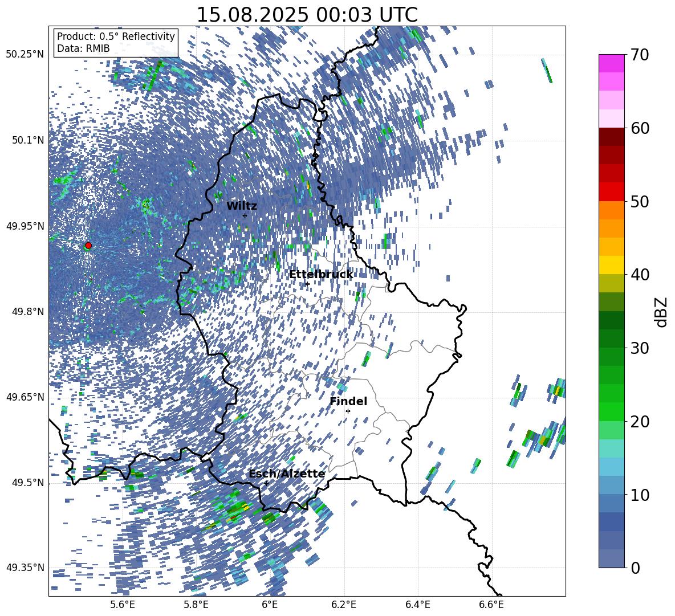Click the Ettelbruck city label

321,275
